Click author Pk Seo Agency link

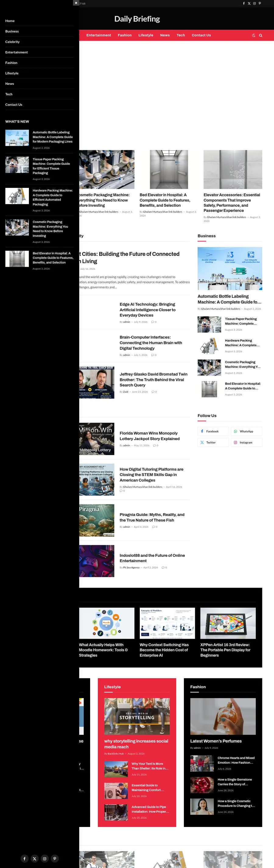pyautogui.click(x=131, y=567)
